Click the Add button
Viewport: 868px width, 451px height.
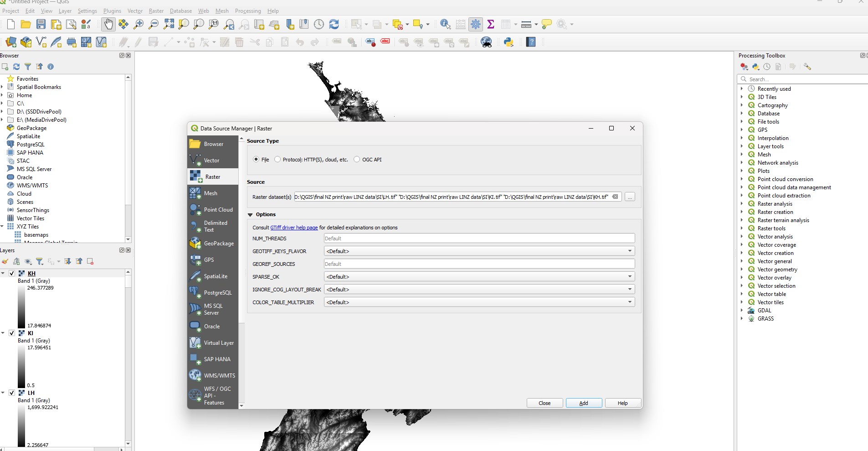tap(584, 403)
